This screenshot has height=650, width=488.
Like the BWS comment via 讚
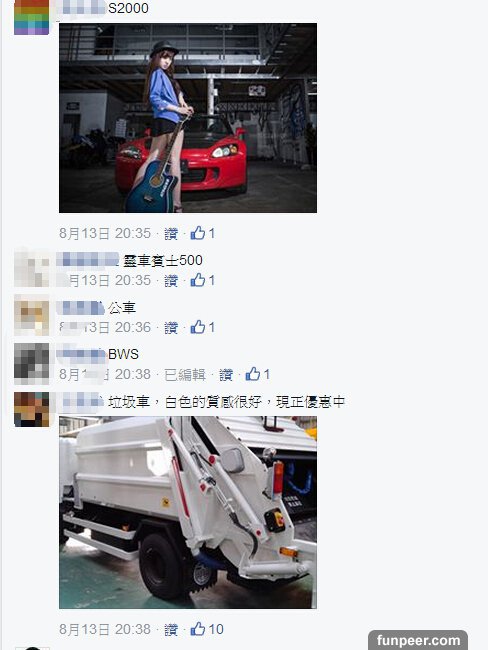226,375
